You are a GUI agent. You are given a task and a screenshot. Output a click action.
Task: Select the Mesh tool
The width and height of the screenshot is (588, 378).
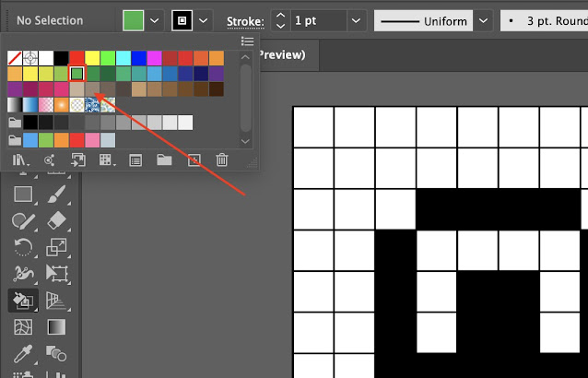(23, 327)
